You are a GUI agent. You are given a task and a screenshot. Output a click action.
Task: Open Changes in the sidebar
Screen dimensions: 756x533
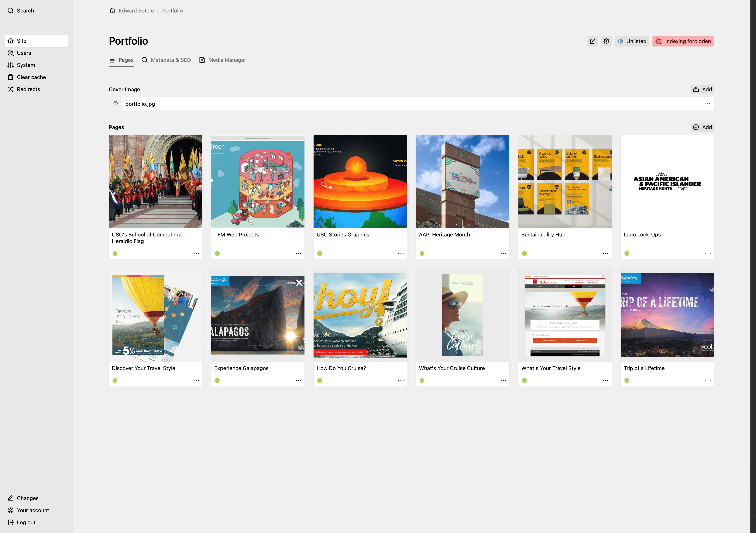[36, 498]
